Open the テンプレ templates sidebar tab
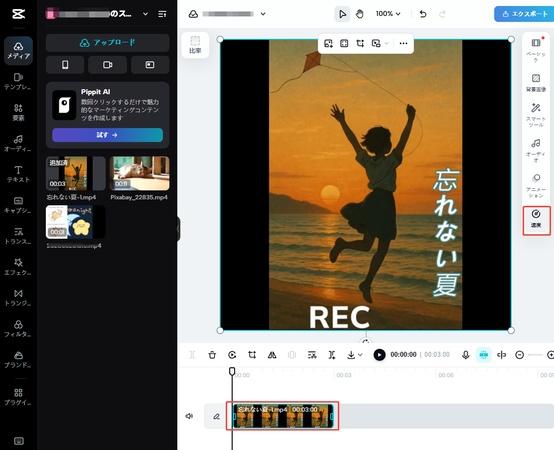This screenshot has height=450, width=554. (18, 82)
